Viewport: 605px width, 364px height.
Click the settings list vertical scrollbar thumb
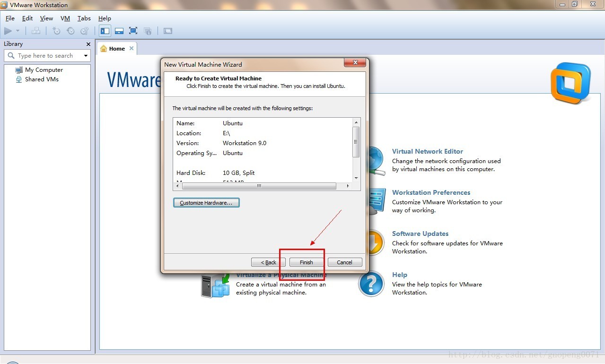[356, 142]
